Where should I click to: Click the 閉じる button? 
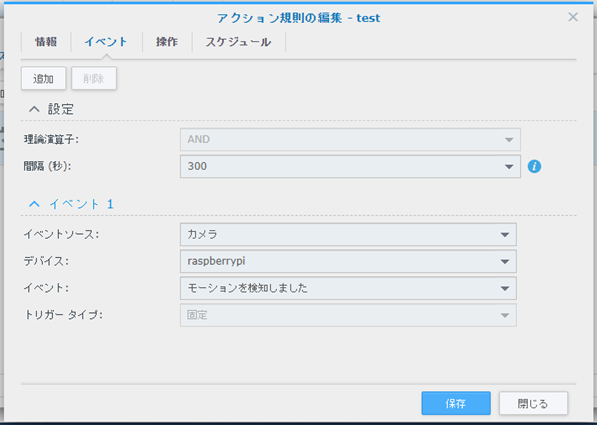(x=533, y=403)
